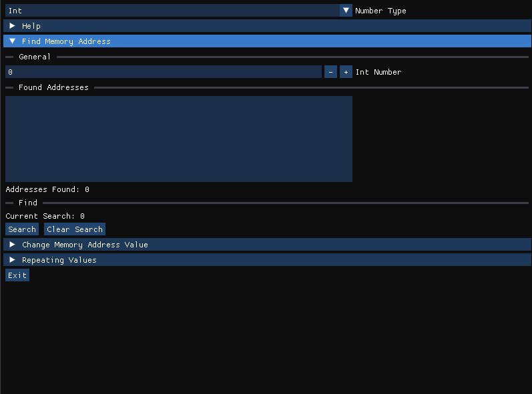Viewport: 532px width, 394px height.
Task: Decrease Int Number with the minus button
Action: click(x=330, y=72)
